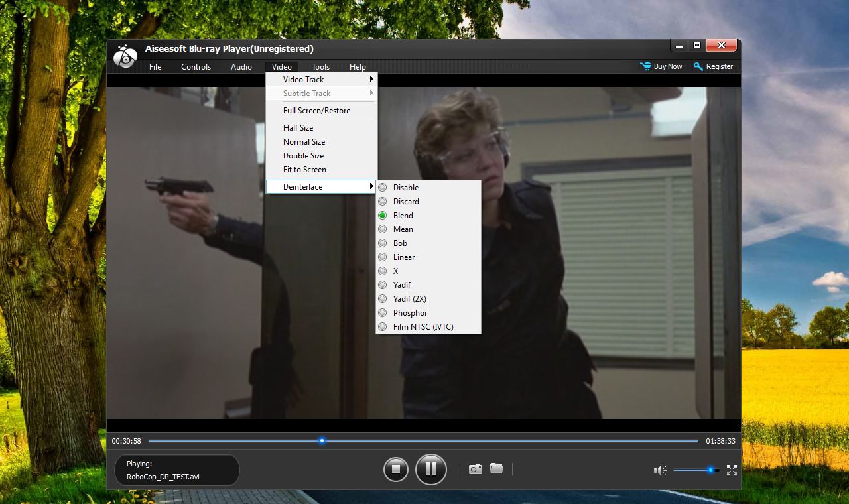Pause the video with the pause button

(430, 470)
